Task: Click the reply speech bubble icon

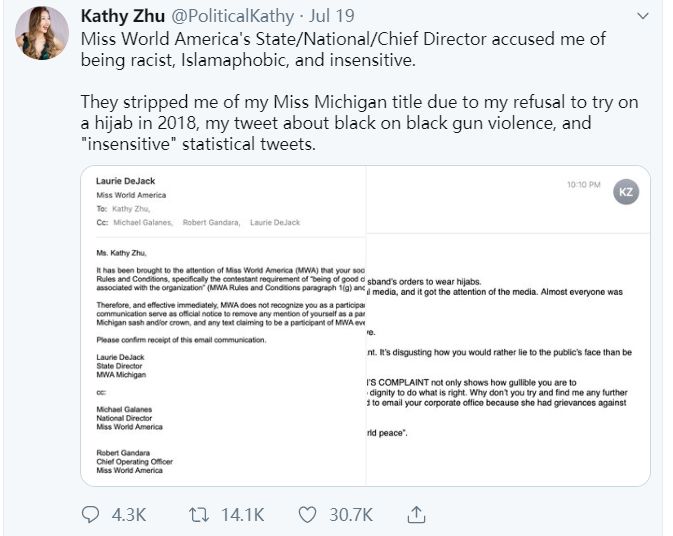Action: [90, 514]
